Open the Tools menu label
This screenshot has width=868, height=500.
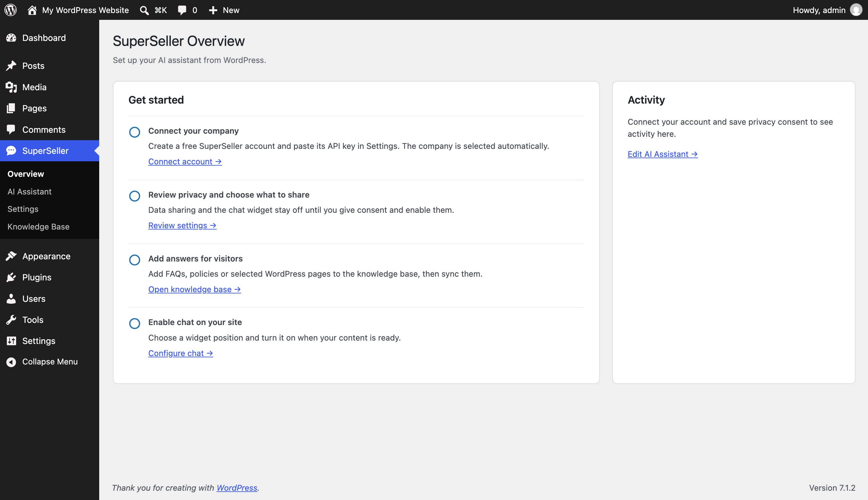33,320
